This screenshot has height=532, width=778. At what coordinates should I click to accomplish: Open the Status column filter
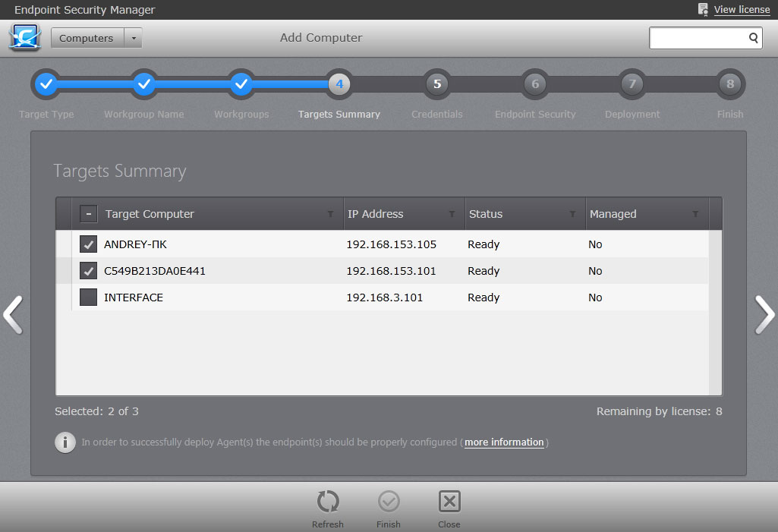(572, 215)
